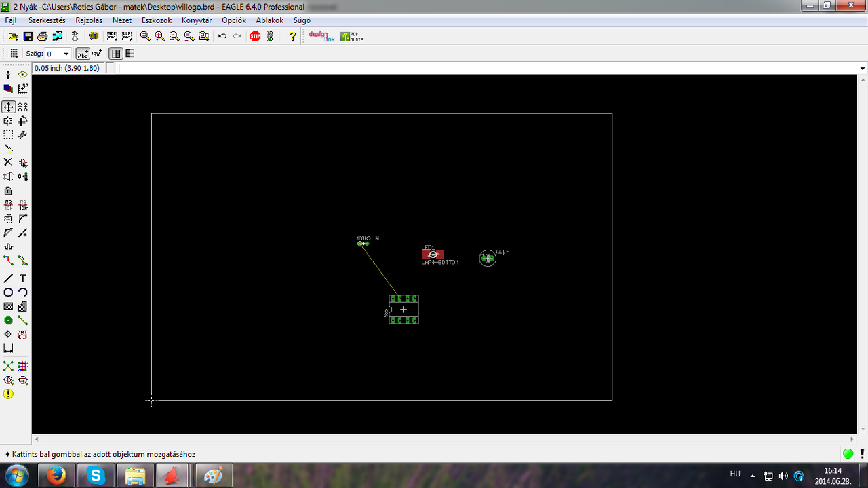Viewport: 868px width, 488px height.
Task: Toggle the Abc+ option button
Action: click(x=83, y=54)
